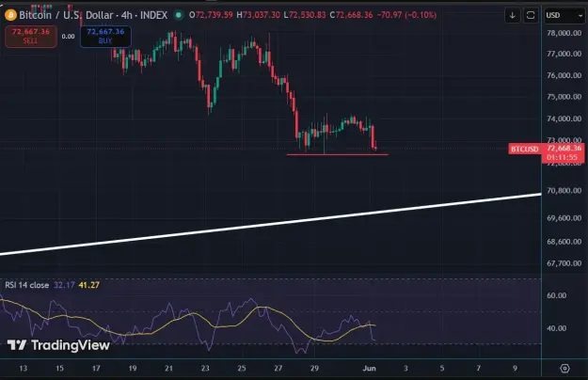The width and height of the screenshot is (588, 380).
Task: Click the red horizontal support line
Action: point(337,154)
